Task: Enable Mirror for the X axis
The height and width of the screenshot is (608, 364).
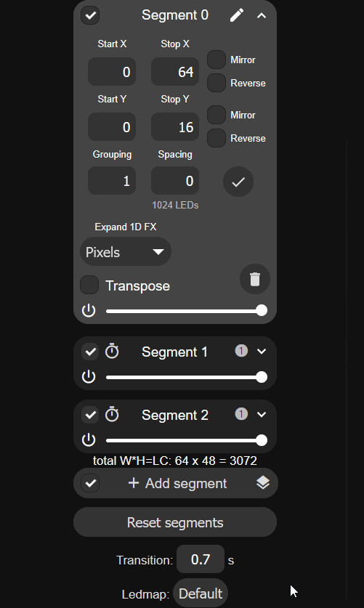Action: tap(217, 60)
